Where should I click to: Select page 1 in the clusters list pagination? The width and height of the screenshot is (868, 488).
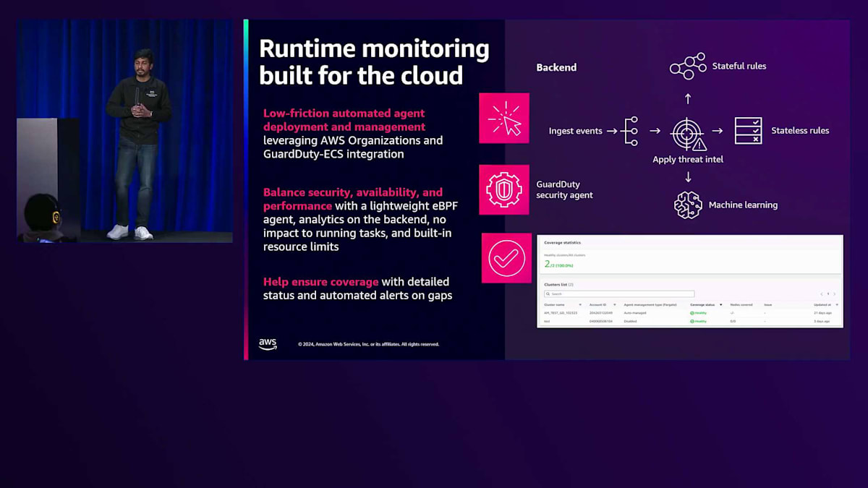click(x=828, y=294)
